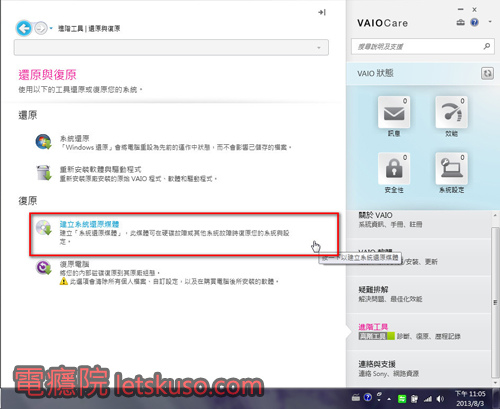Click the scrollbar up arrow in sidebar

pos(495,216)
